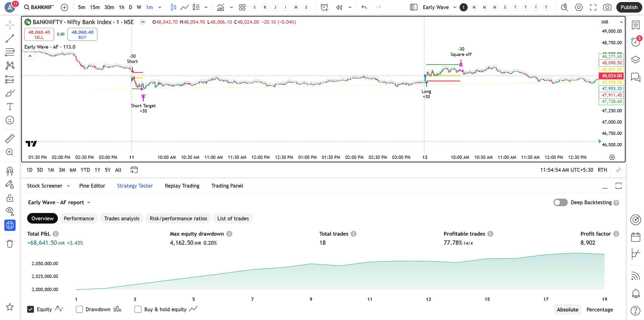
Task: Enable the Drawdown checkbox
Action: 79,309
